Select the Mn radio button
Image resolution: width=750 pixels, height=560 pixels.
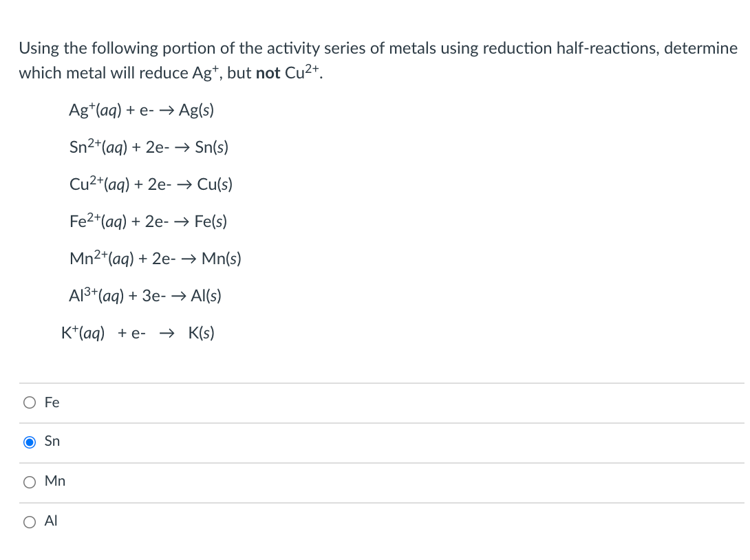coord(30,482)
